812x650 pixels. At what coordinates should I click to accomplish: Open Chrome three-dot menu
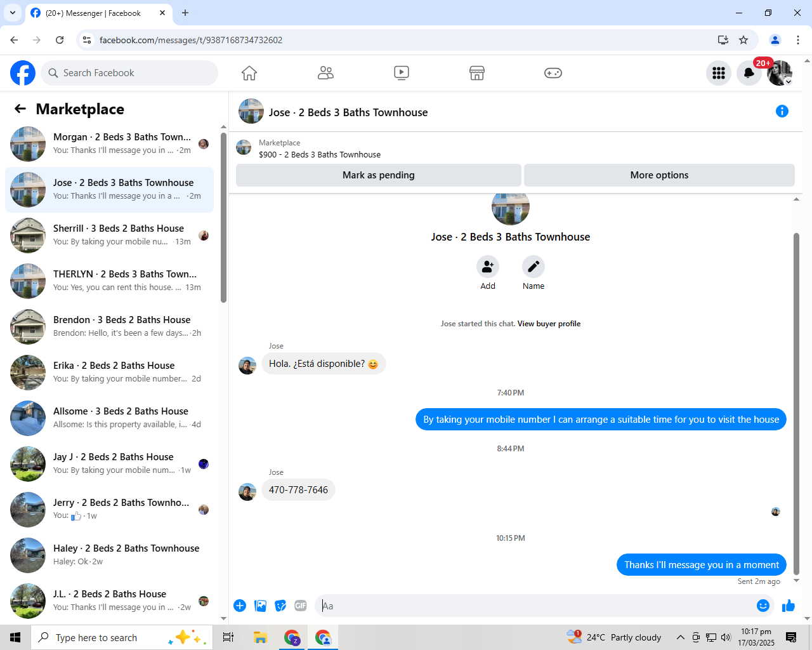(x=798, y=40)
